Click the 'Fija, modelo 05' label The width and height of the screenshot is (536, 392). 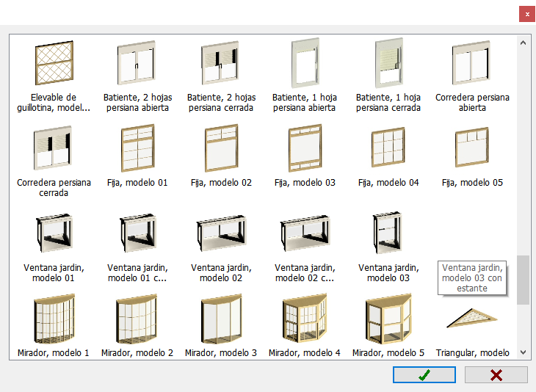click(x=472, y=183)
